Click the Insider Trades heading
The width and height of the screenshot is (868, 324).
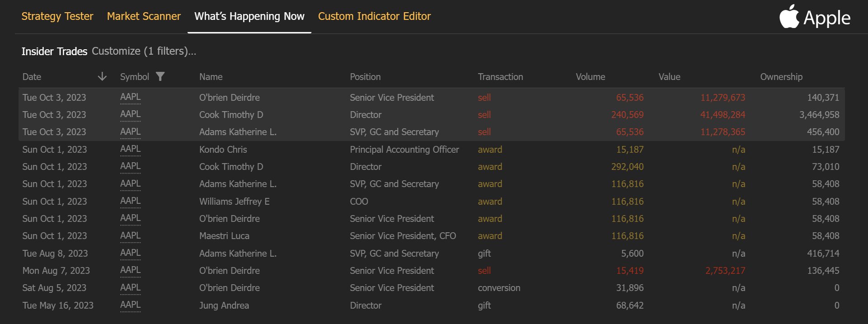pyautogui.click(x=54, y=52)
